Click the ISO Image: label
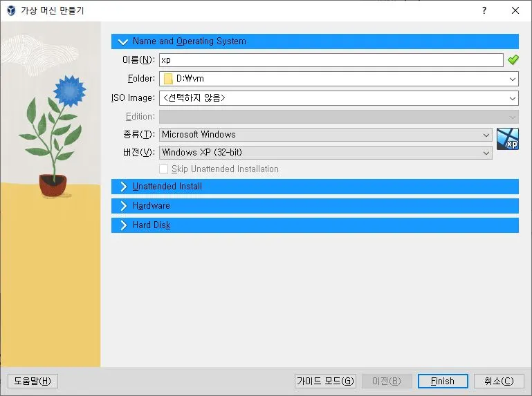 tap(133, 98)
